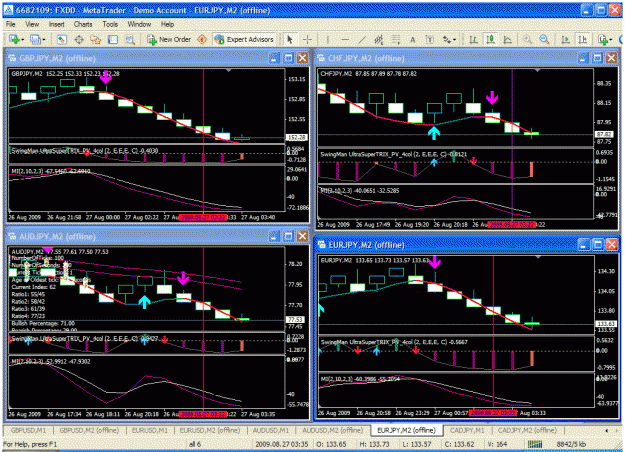Switch to the CADJPY,M1 chart tab
The image size is (625, 452).
pyautogui.click(x=467, y=430)
